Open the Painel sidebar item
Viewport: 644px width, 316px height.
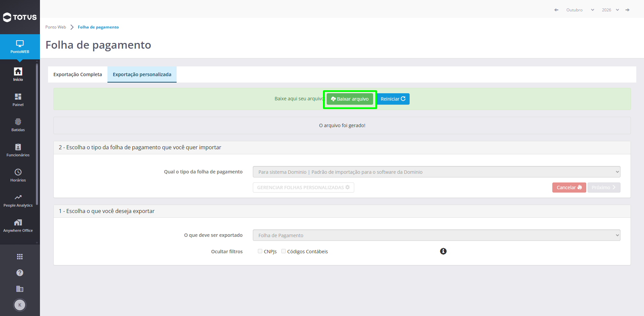coord(18,100)
